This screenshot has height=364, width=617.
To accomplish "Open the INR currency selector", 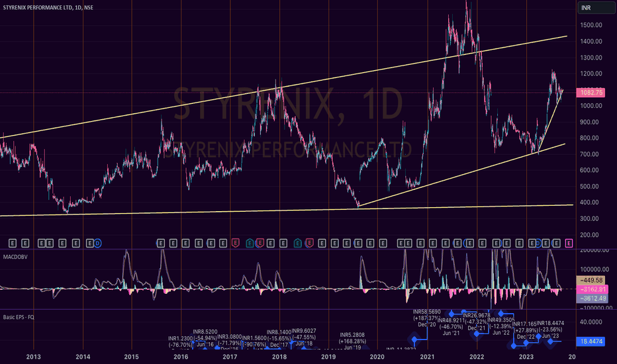I will click(x=596, y=7).
